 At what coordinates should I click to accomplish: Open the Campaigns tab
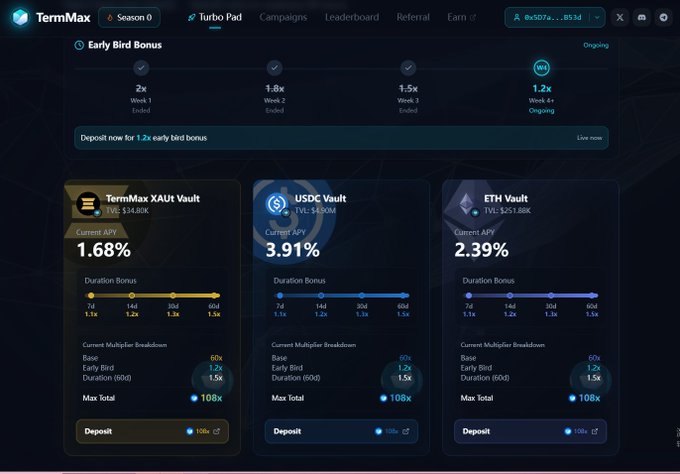[x=283, y=17]
